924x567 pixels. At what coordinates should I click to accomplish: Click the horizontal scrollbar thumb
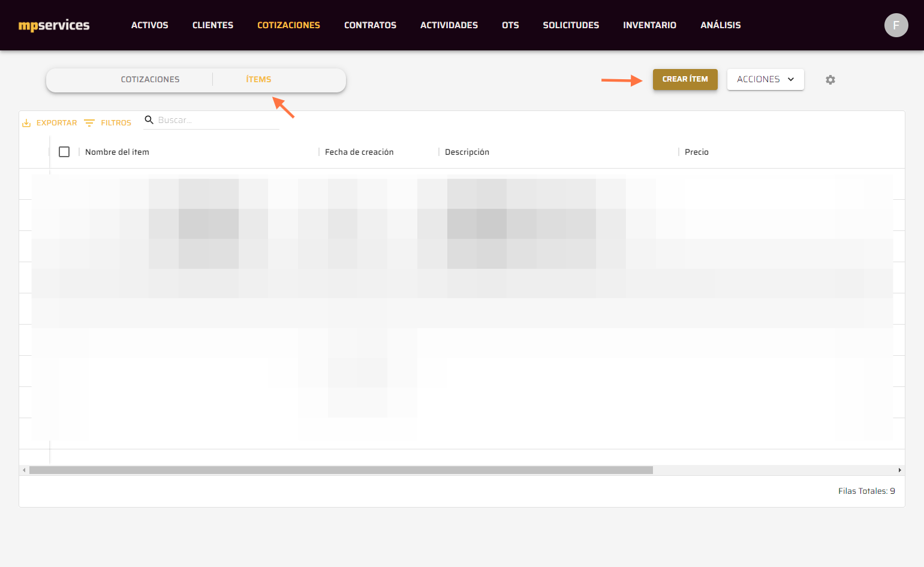point(341,470)
